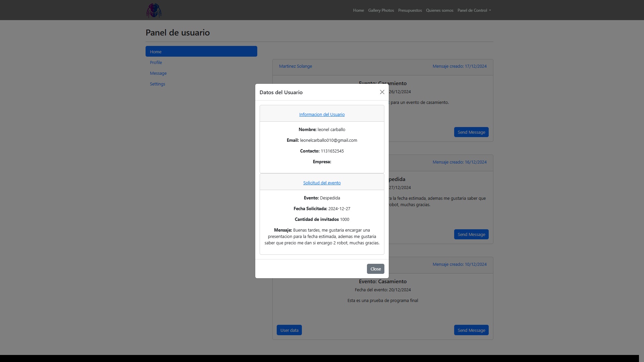Click the Solicitud del evento link
Screen dimensions: 644x362
[322, 183]
